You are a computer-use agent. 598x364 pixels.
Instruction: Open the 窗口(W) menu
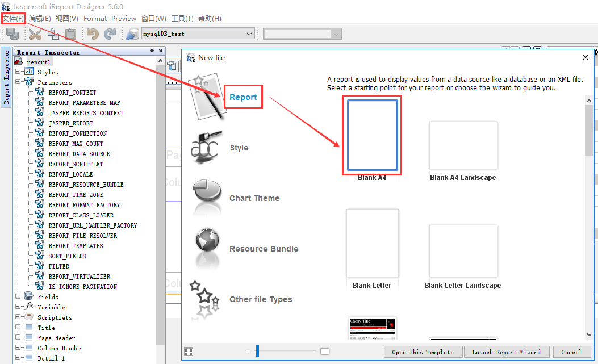coord(154,18)
